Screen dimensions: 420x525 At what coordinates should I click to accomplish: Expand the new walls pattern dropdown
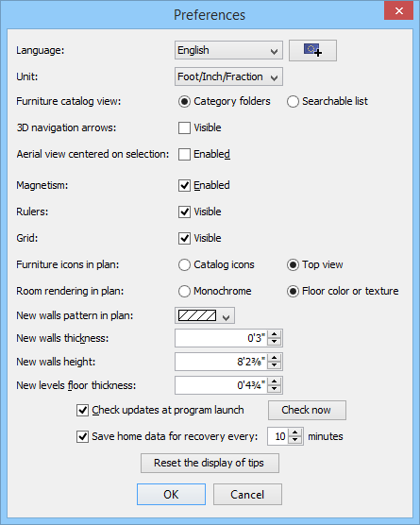205,315
